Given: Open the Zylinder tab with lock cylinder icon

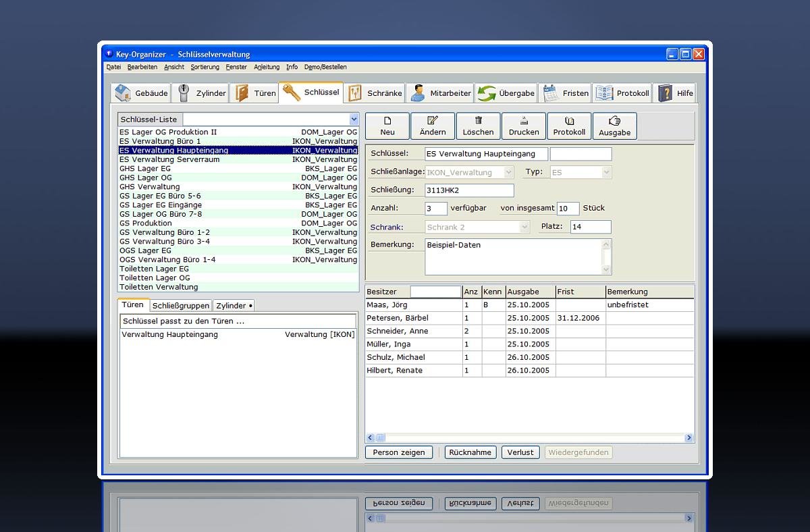Looking at the screenshot, I should (200, 93).
